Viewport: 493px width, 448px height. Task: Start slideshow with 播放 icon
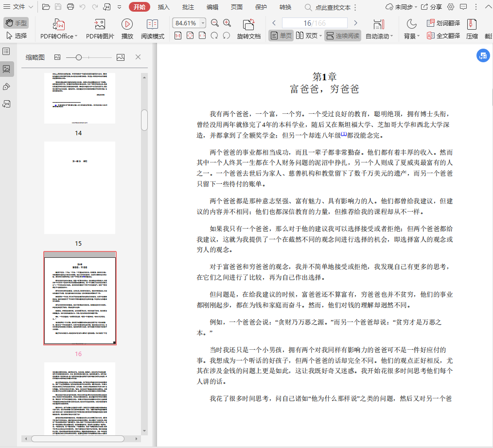pyautogui.click(x=127, y=29)
